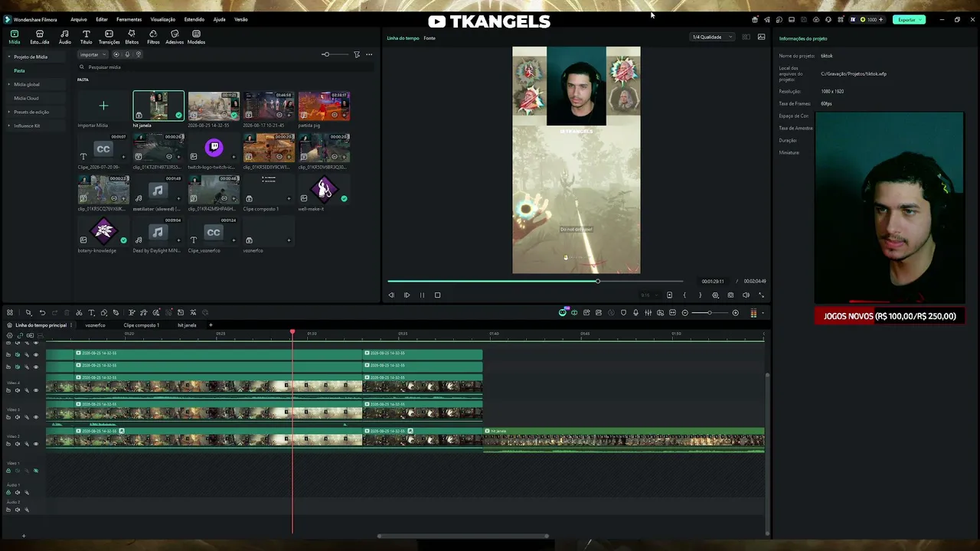Image resolution: width=980 pixels, height=551 pixels.
Task: Lock the Video 4 track
Action: click(8, 390)
